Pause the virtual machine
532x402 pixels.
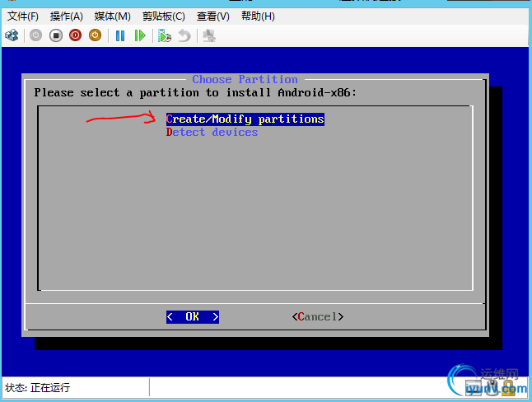pyautogui.click(x=120, y=35)
